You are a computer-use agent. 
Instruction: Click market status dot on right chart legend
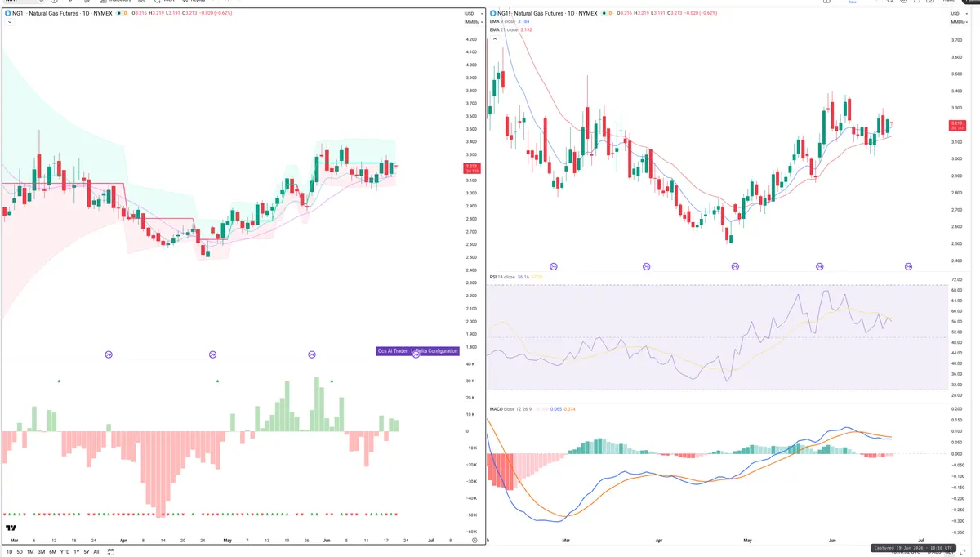click(x=604, y=13)
